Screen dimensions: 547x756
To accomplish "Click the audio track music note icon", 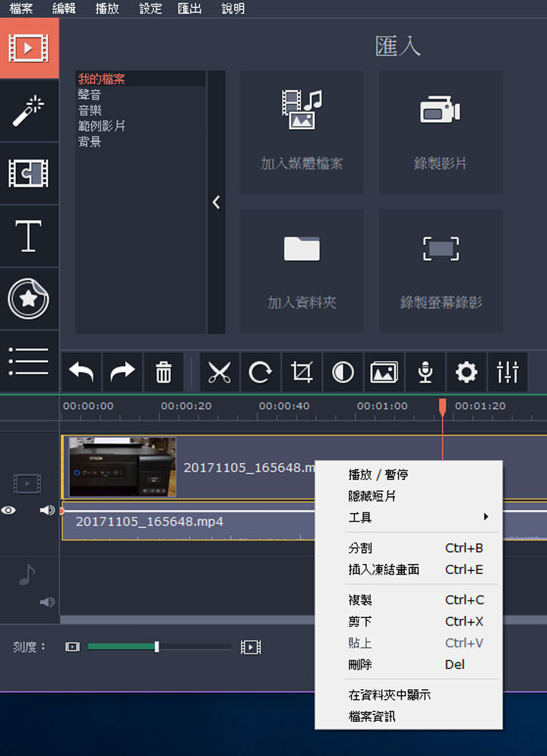I will 27,574.
